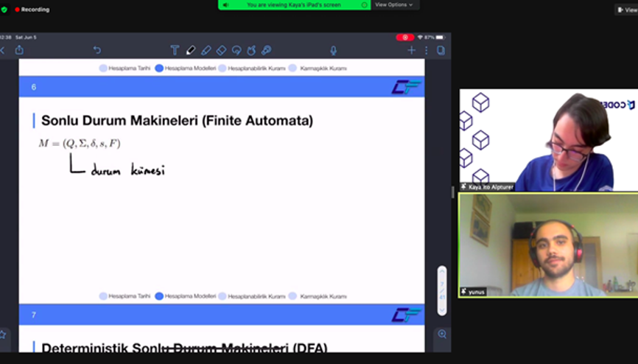This screenshot has width=638, height=364.
Task: Click the microphone record icon
Action: [333, 50]
